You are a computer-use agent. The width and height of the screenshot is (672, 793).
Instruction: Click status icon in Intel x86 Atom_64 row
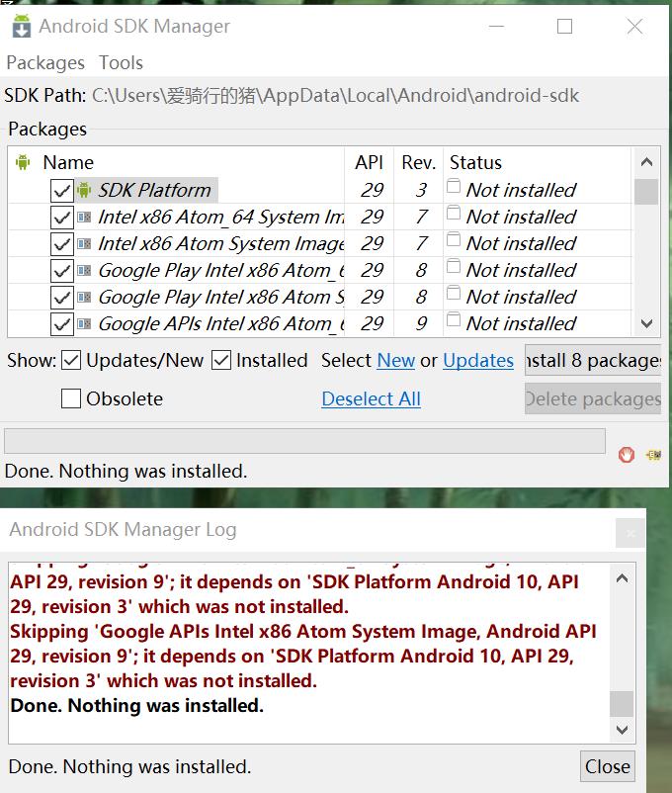coord(454,213)
